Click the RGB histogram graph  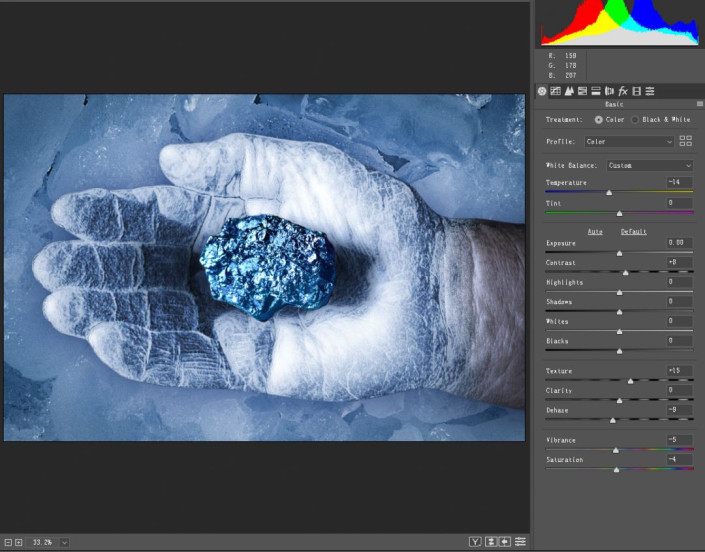[x=620, y=22]
